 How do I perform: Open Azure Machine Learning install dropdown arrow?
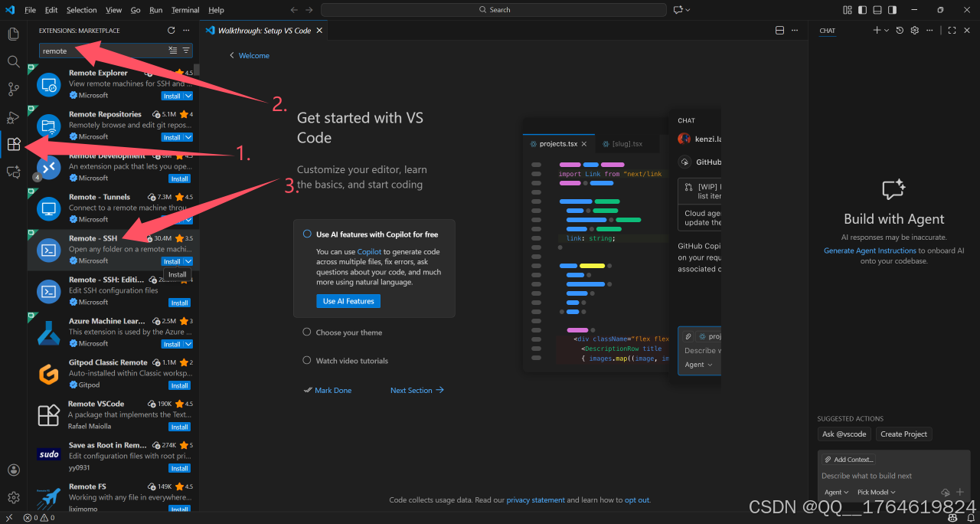[188, 344]
